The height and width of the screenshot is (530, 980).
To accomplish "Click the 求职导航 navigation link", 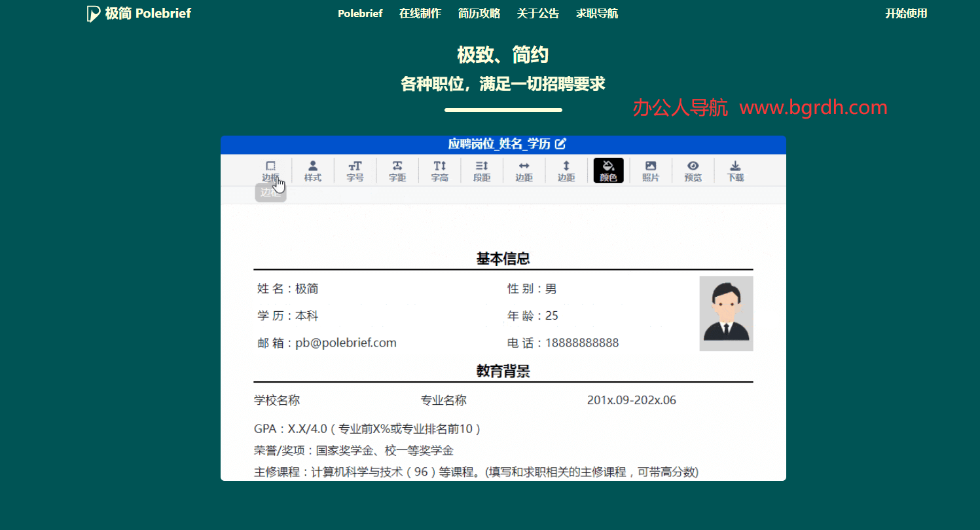I will 596,14.
